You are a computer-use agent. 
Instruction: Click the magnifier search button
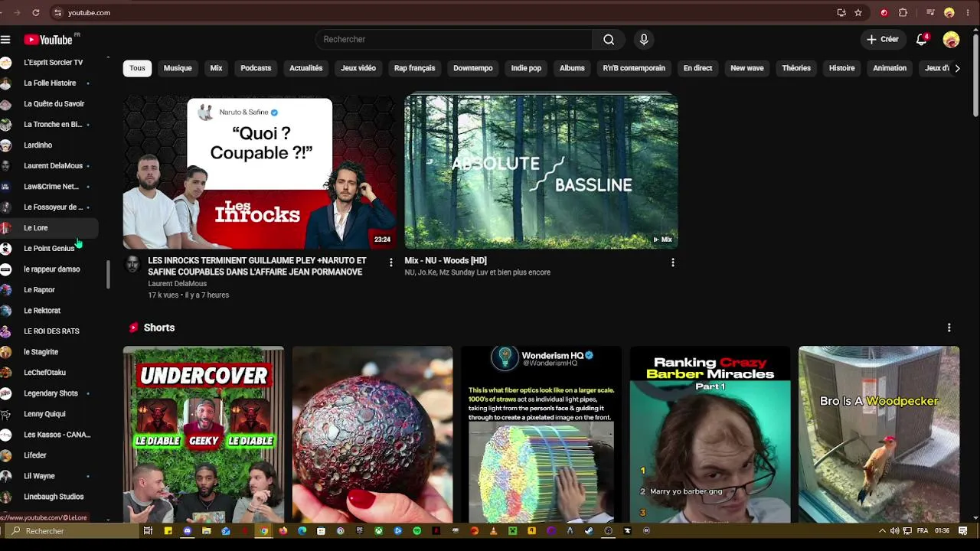(x=609, y=40)
